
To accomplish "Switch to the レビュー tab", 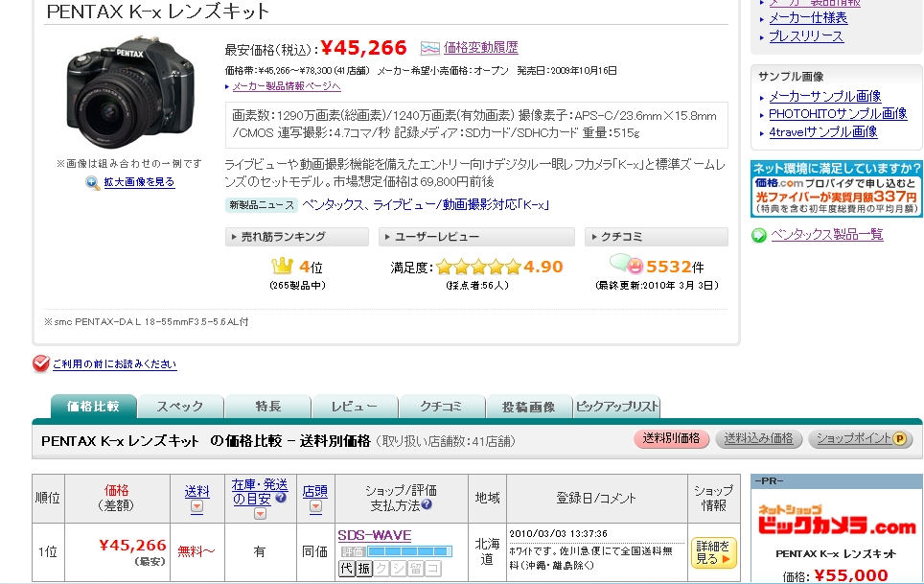I will 354,407.
